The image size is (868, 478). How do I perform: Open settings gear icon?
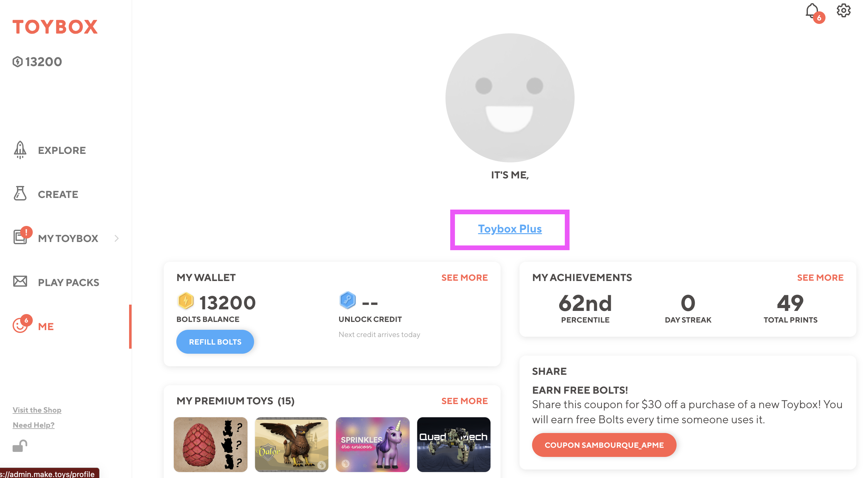(x=843, y=10)
